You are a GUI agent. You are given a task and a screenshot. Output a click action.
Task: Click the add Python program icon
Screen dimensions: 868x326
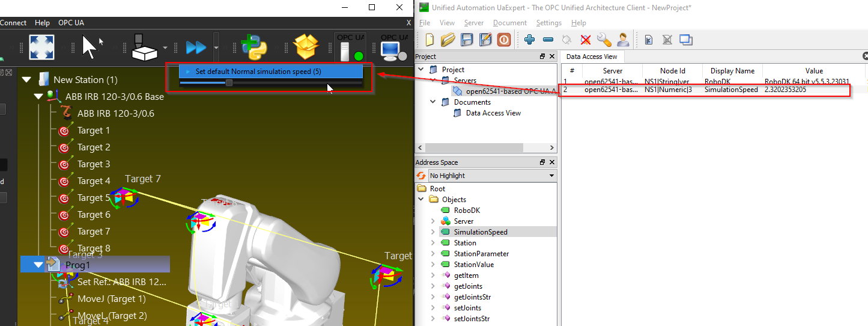click(254, 48)
